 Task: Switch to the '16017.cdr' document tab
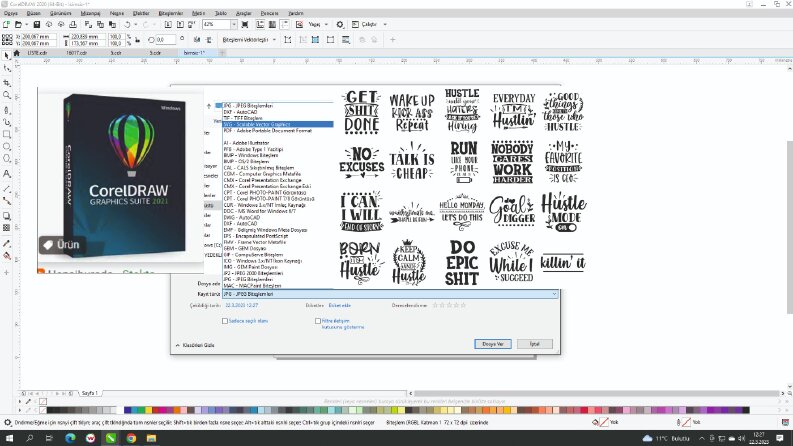pyautogui.click(x=77, y=53)
